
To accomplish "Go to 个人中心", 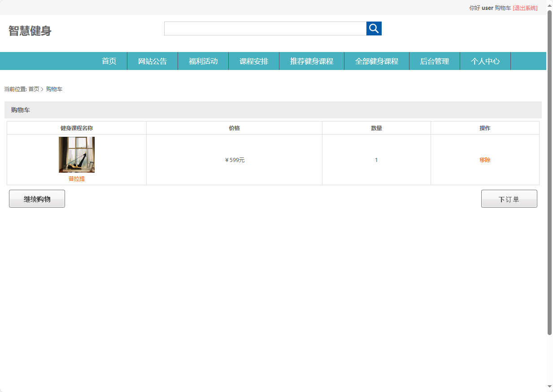I will 485,61.
